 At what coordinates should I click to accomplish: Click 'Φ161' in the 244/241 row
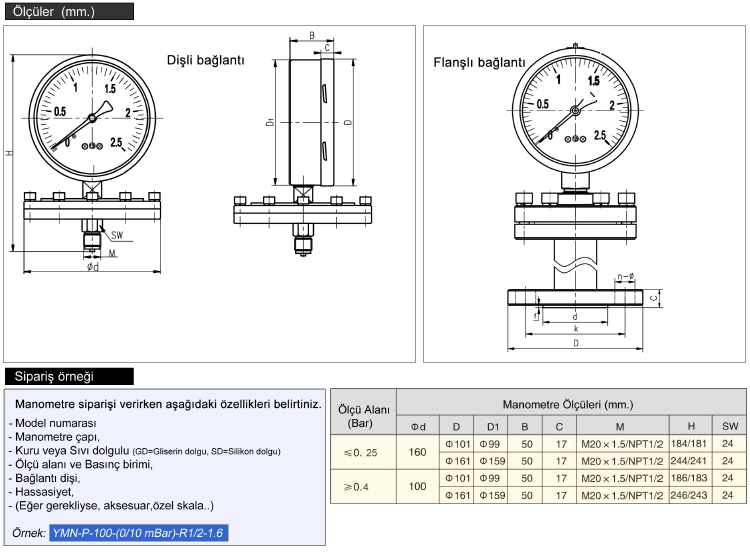(458, 461)
